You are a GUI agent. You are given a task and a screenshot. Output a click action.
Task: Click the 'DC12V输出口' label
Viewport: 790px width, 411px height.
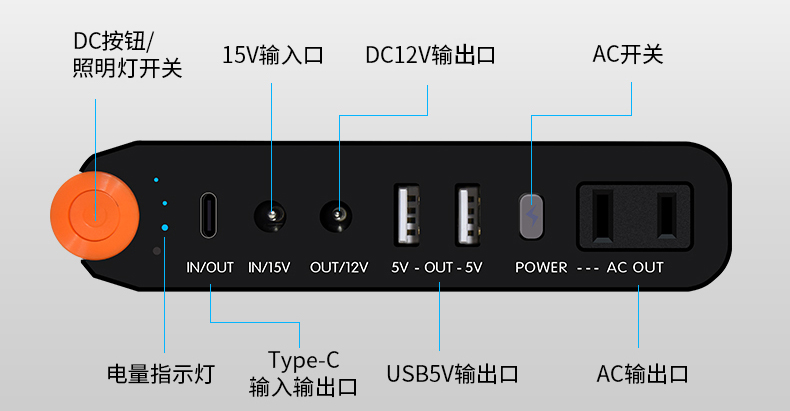(430, 55)
